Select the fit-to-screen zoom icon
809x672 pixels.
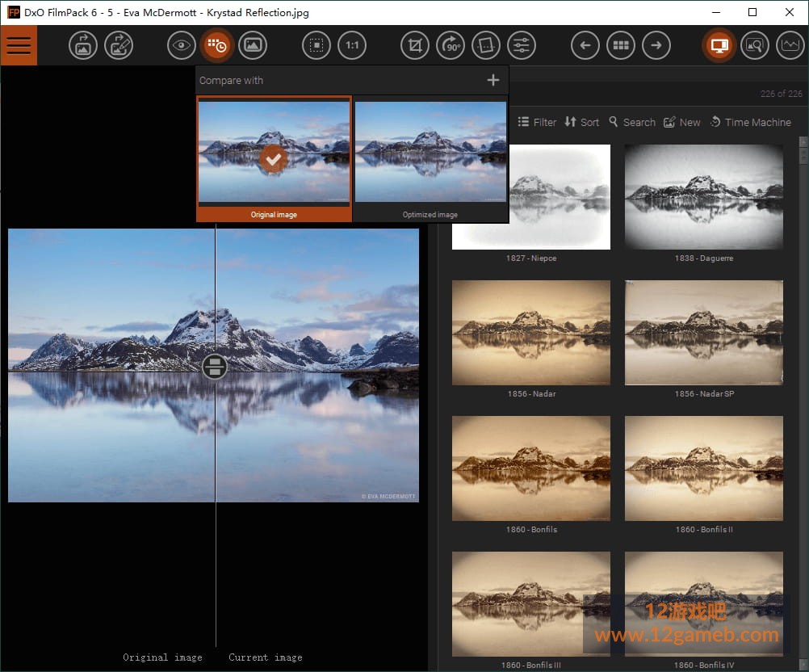pyautogui.click(x=316, y=45)
